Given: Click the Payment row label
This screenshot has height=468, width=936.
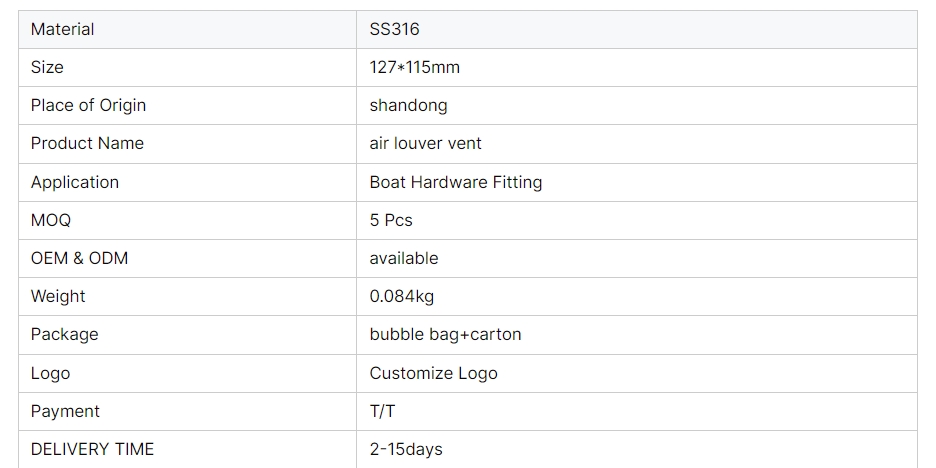Looking at the screenshot, I should pyautogui.click(x=65, y=411).
